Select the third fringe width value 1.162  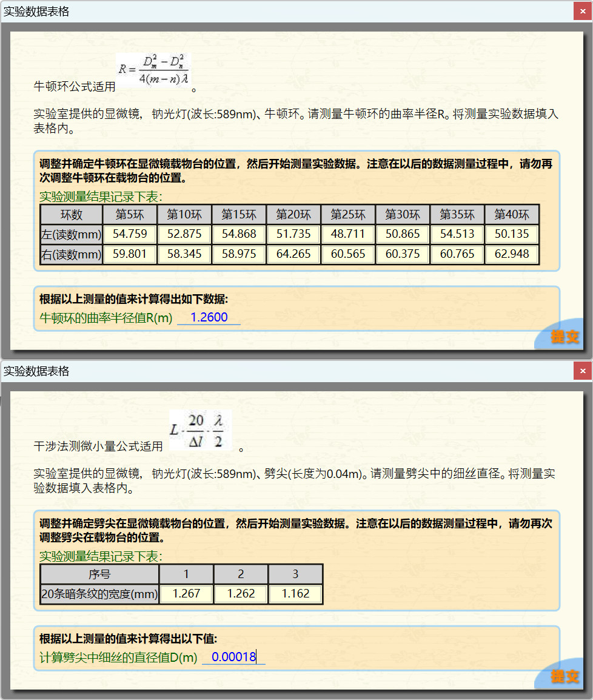click(295, 594)
